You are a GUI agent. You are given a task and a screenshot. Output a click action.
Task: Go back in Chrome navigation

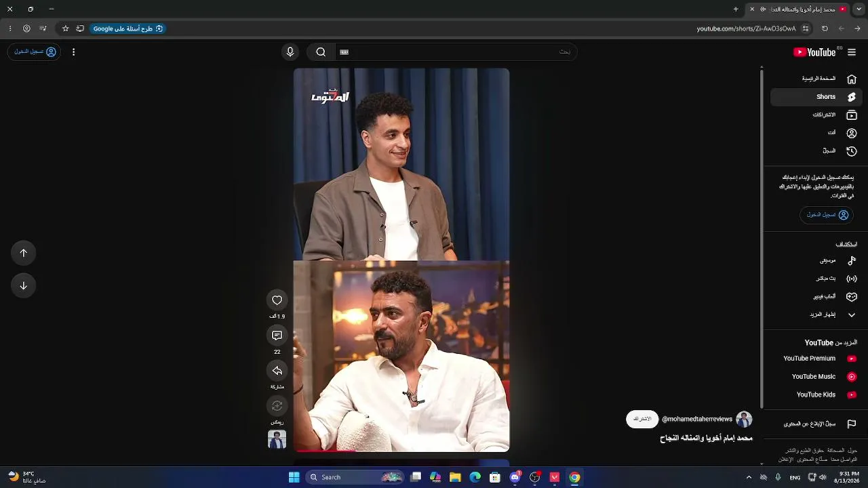[858, 28]
